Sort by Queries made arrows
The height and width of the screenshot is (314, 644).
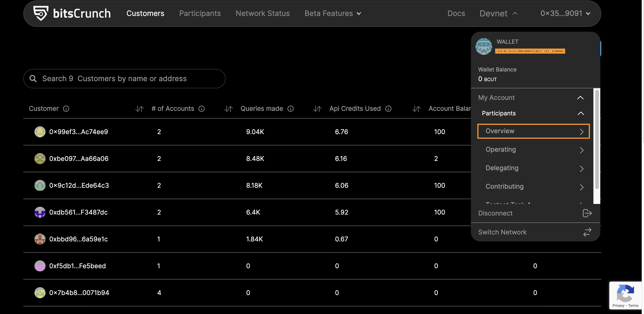317,109
